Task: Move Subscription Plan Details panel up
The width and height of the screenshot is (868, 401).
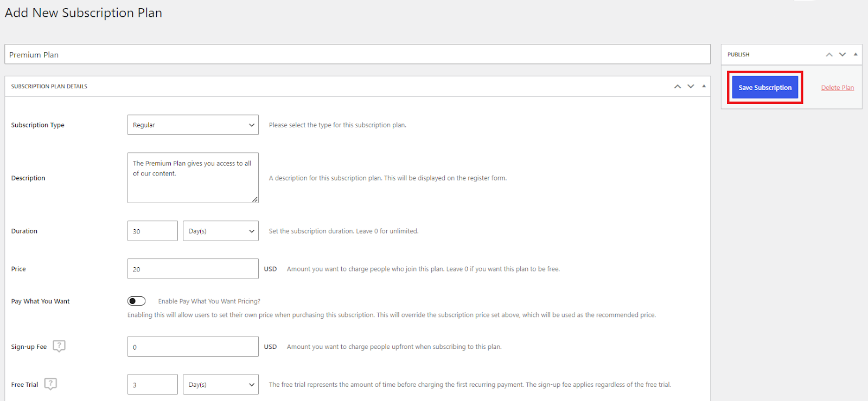Action: click(x=678, y=87)
